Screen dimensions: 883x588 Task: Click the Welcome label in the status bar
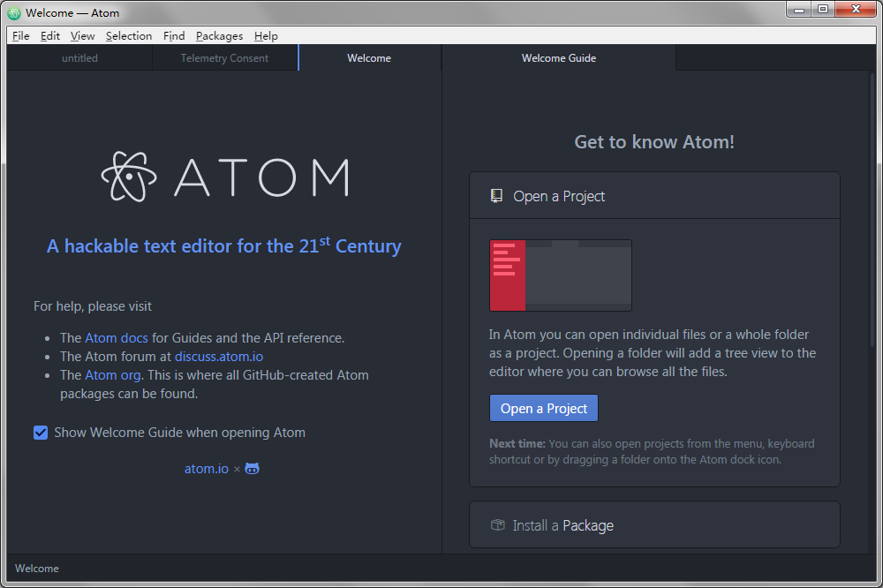click(x=36, y=569)
